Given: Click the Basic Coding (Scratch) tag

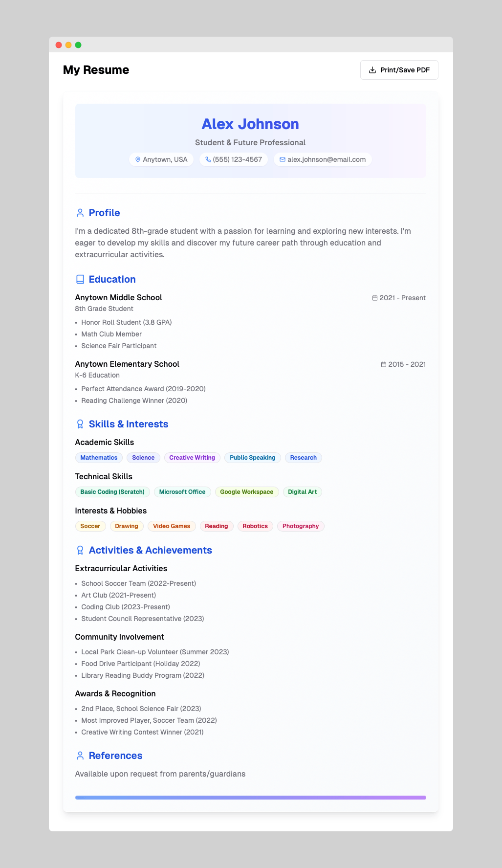Looking at the screenshot, I should [112, 492].
